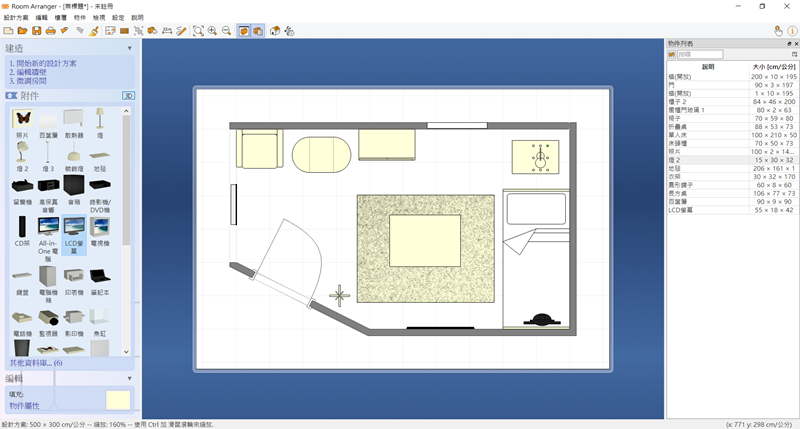Zoom in with the plus magnifier icon
Image resolution: width=800 pixels, height=429 pixels.
click(x=212, y=31)
